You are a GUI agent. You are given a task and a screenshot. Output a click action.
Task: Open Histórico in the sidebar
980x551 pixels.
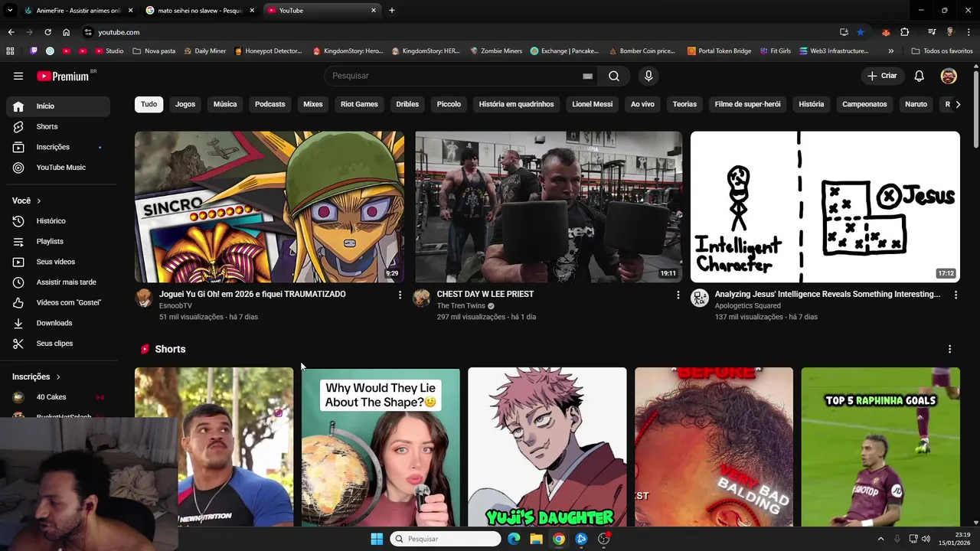coord(58,221)
